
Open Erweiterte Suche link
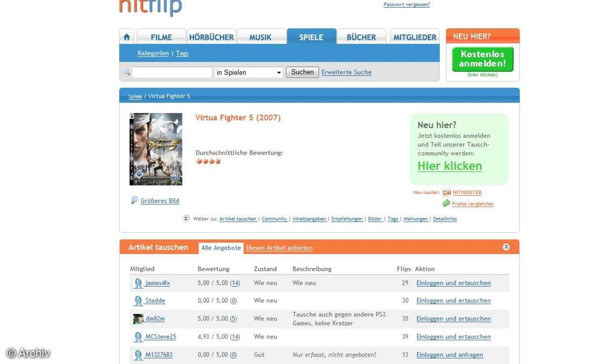tap(346, 72)
